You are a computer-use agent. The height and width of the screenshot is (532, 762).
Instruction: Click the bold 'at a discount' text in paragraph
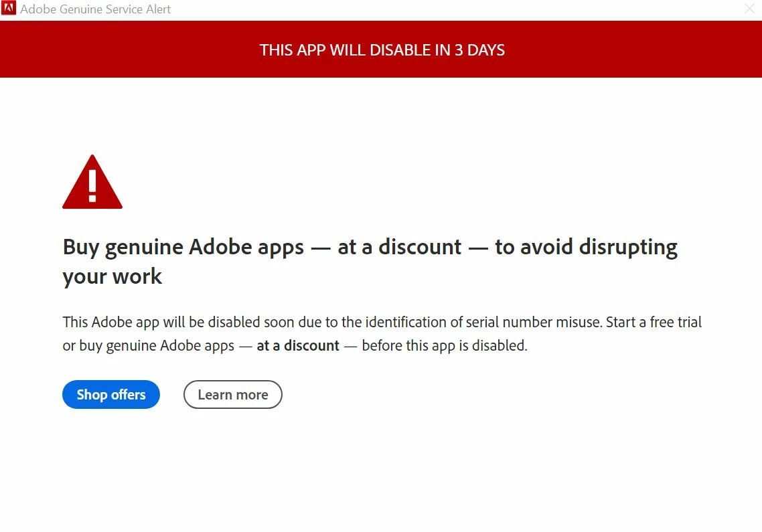coord(298,345)
